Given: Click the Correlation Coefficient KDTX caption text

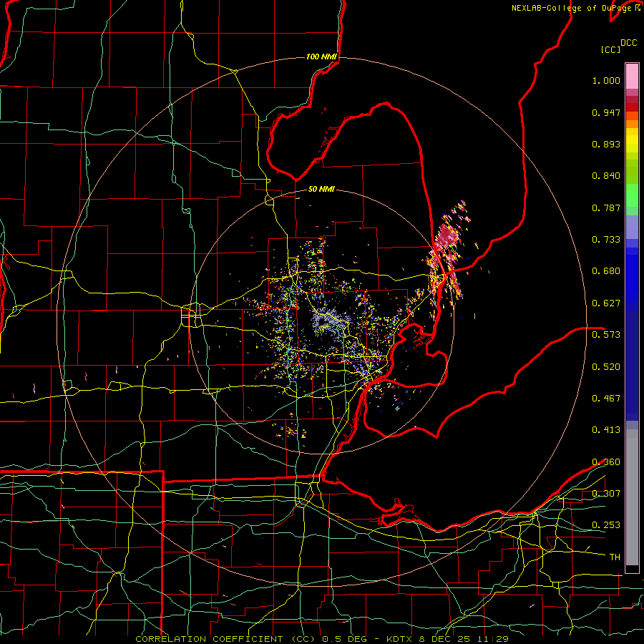Looking at the screenshot, I should coord(322,639).
